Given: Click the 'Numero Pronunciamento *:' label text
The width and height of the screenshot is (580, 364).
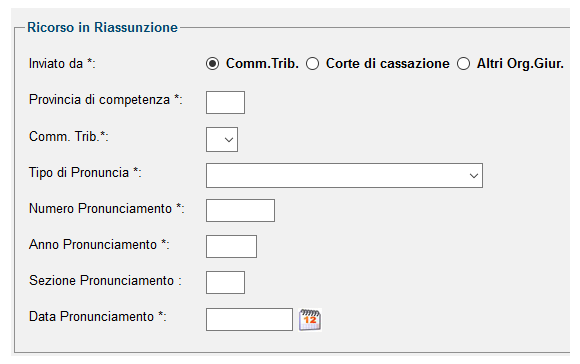Looking at the screenshot, I should click(107, 209).
